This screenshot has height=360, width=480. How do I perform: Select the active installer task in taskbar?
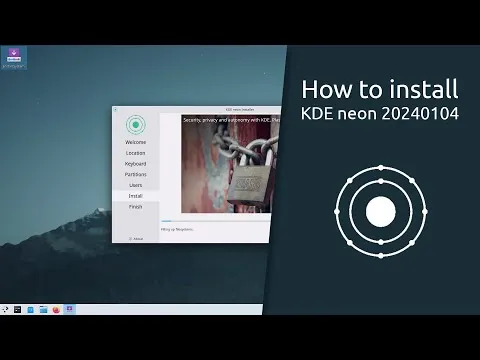click(69, 309)
